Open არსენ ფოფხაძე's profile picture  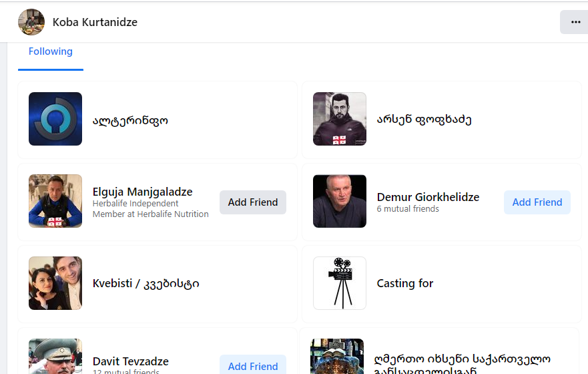point(340,119)
